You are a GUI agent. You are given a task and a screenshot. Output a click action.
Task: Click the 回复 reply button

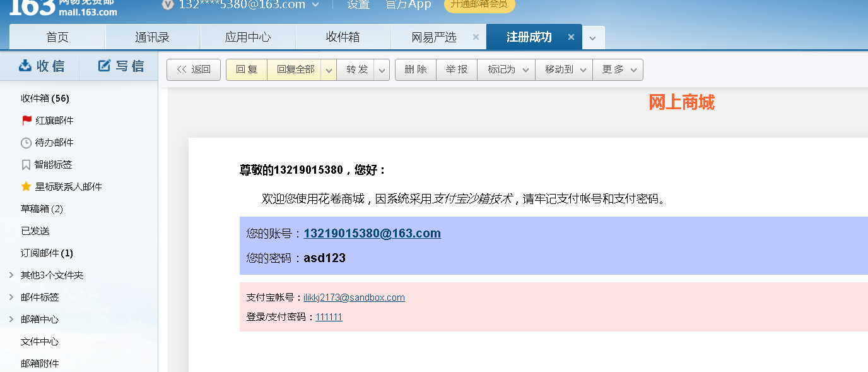(247, 69)
